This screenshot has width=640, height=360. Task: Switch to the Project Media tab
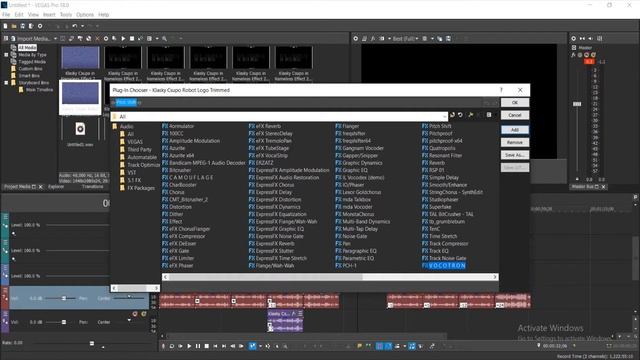18,187
